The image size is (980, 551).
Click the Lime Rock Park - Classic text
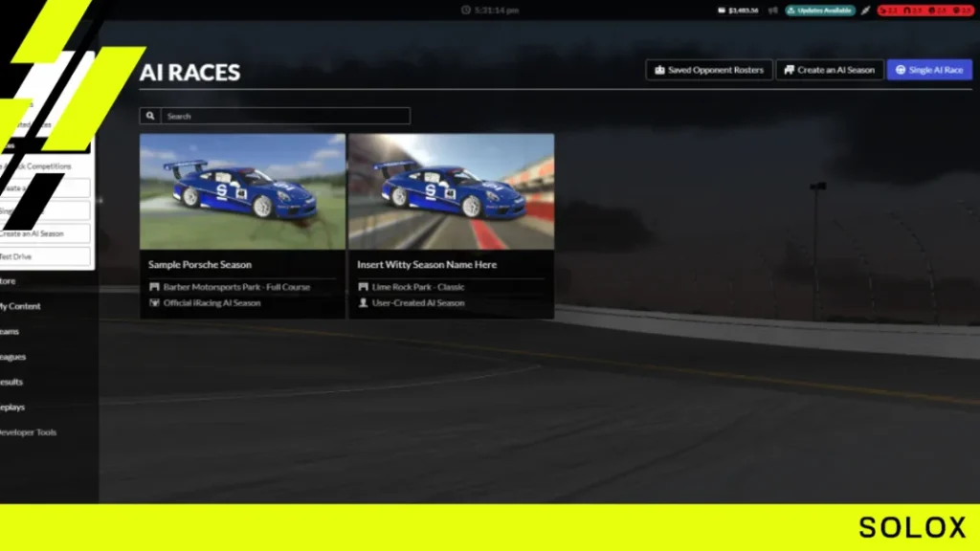coord(418,287)
